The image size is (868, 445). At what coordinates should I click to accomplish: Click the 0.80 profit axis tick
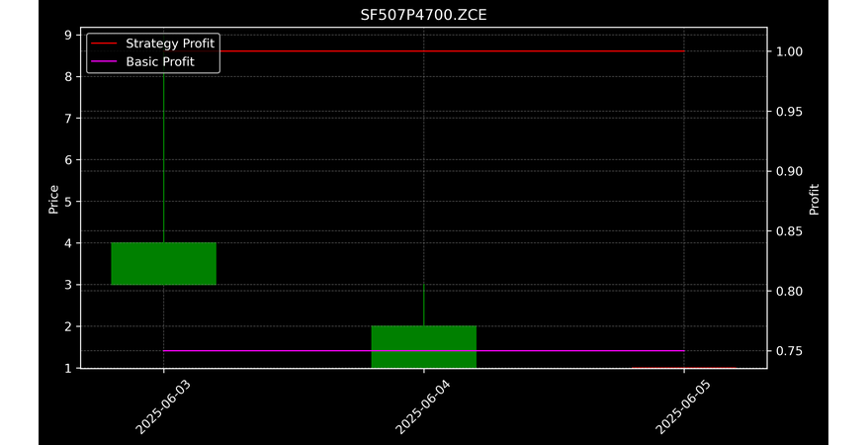pos(789,291)
